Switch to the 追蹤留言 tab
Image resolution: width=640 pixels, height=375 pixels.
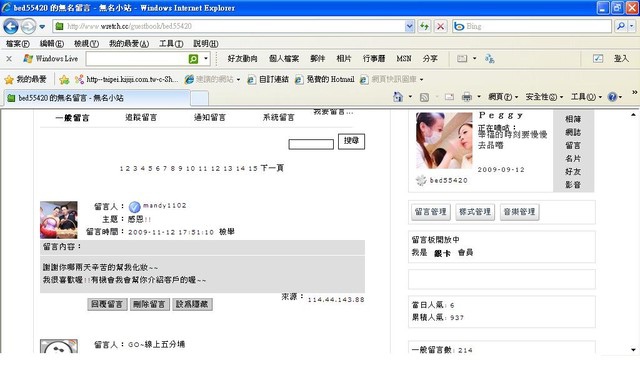(141, 118)
